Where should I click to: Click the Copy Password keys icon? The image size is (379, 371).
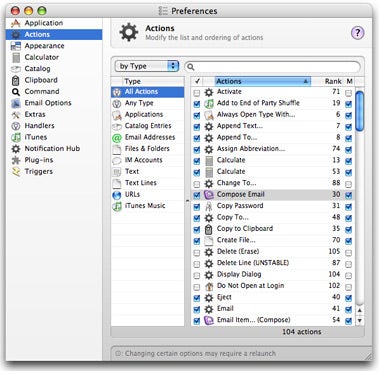pyautogui.click(x=209, y=206)
